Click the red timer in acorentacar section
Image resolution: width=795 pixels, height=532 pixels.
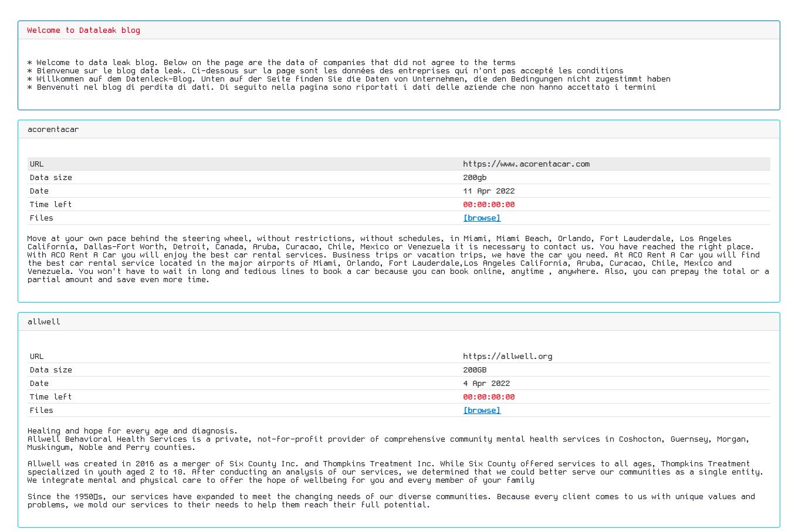[488, 205]
